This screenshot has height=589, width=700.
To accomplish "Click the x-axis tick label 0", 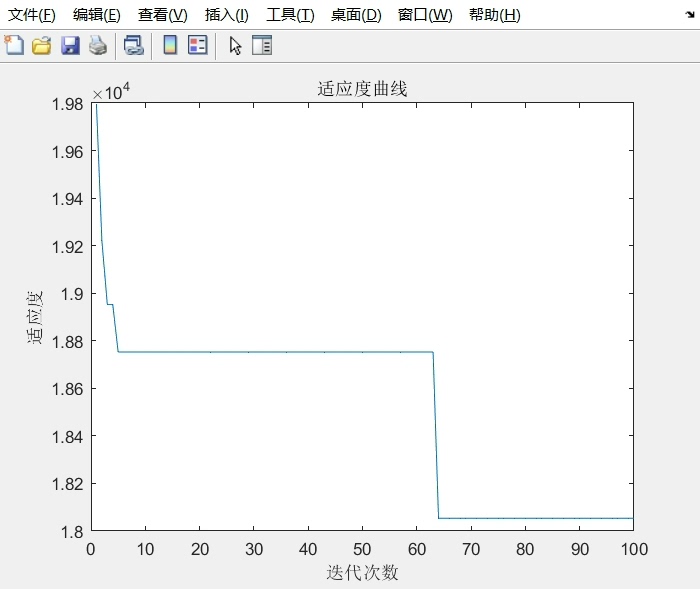I will (x=91, y=549).
